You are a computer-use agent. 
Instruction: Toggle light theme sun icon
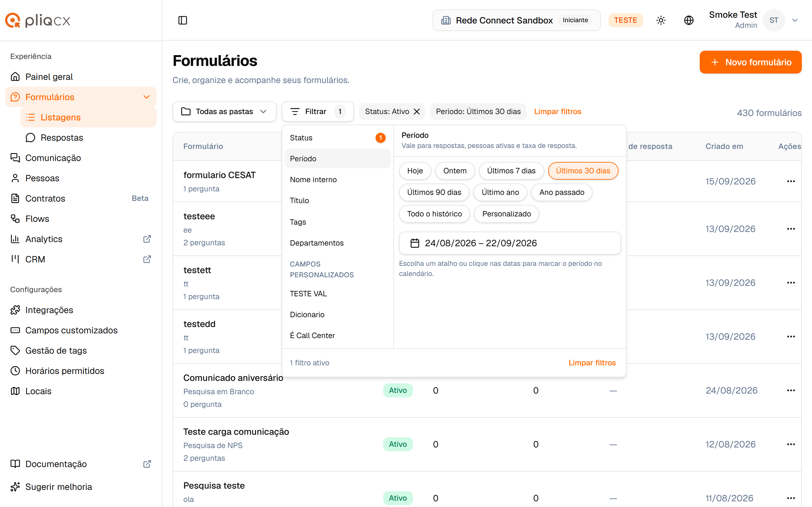661,20
